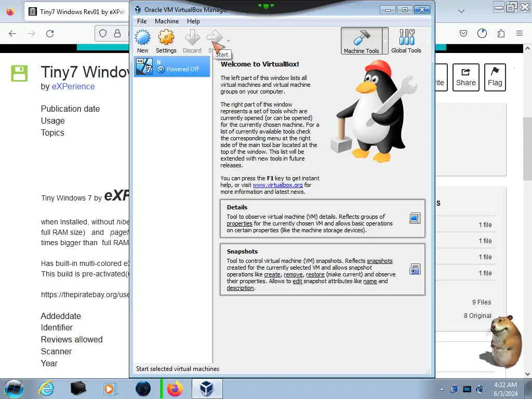The height and width of the screenshot is (399, 532).
Task: Click the flag tray icon in taskbar
Action: point(454,389)
